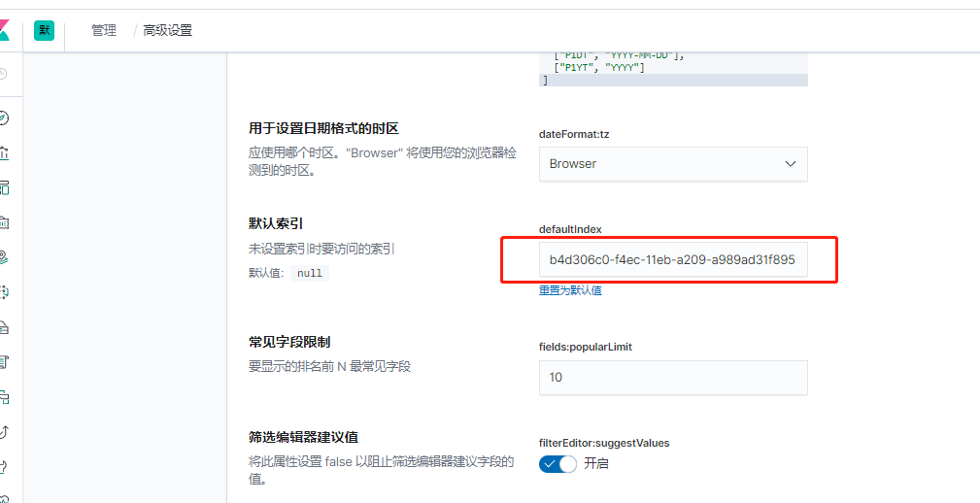Screen dimensions: 980x503
Task: Click the 要显示的排名前 N 最常见字段 description
Action: [329, 367]
